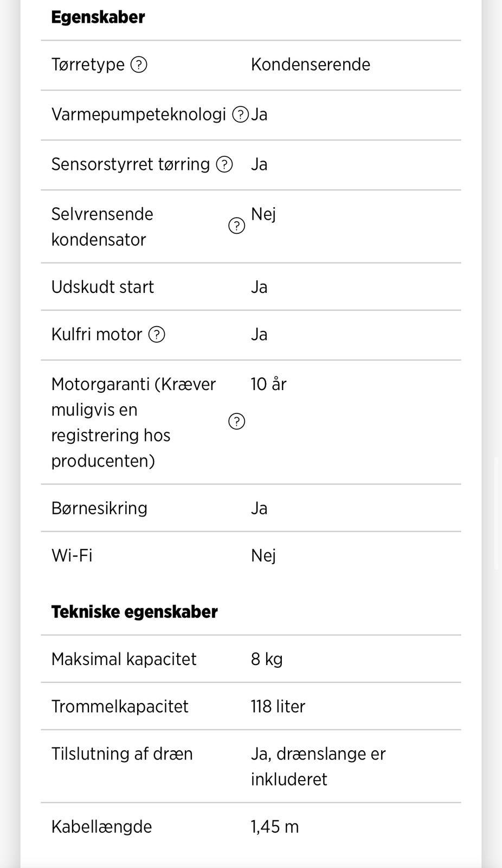Image resolution: width=502 pixels, height=868 pixels.
Task: Click the Egenskaber section heading
Action: pyautogui.click(x=98, y=17)
